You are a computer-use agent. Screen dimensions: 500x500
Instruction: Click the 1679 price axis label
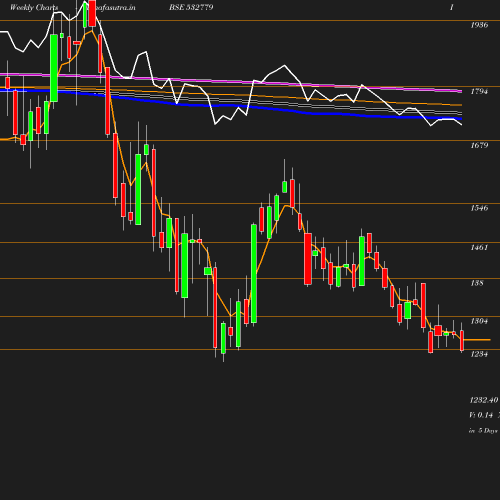(x=479, y=145)
